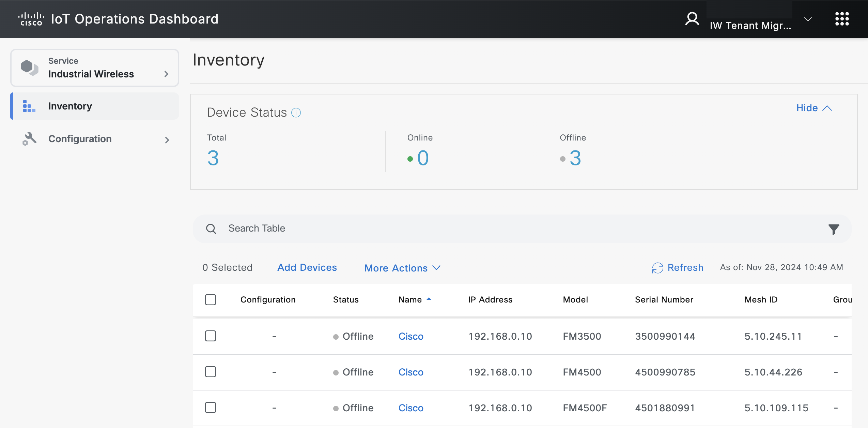Click the Industrial Wireless service hexagon icon

tap(30, 68)
